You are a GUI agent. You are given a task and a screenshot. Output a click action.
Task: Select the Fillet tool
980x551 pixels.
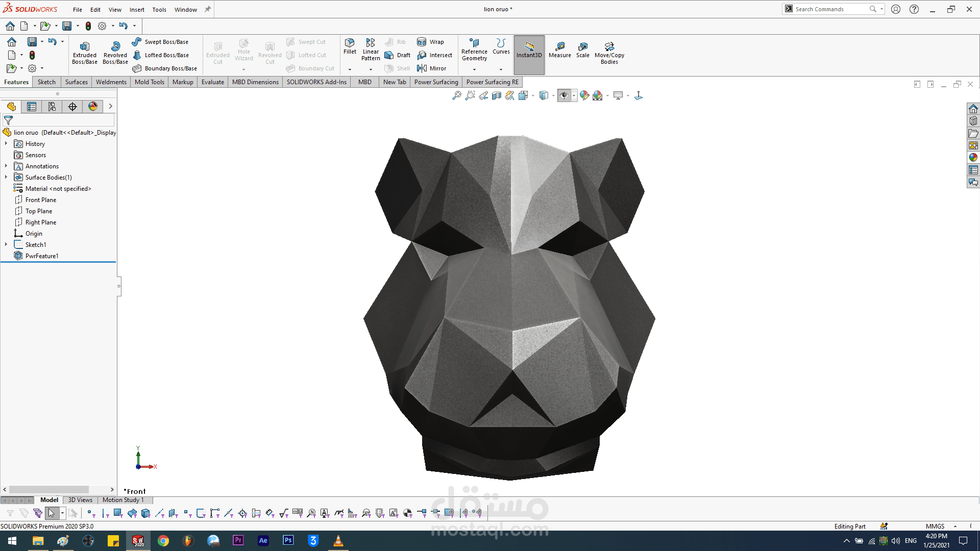click(350, 48)
